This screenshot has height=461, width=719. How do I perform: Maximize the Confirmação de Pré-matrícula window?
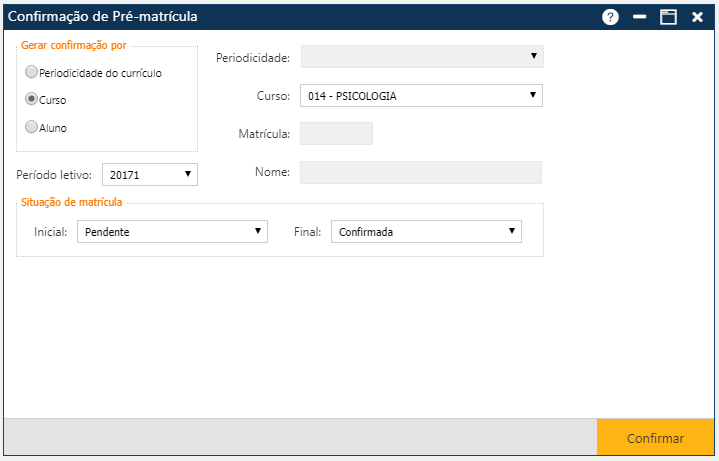[668, 17]
